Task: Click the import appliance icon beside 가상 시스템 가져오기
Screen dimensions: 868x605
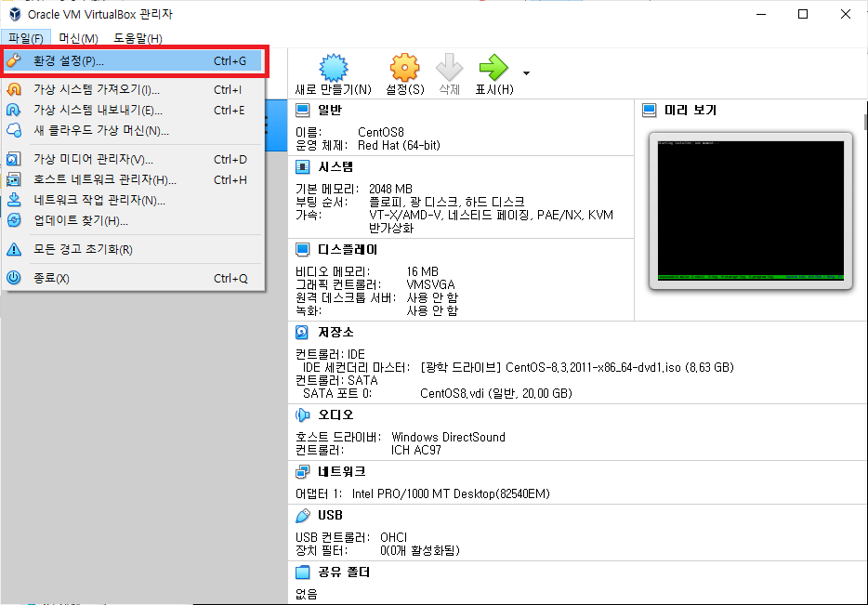Action: [x=14, y=89]
